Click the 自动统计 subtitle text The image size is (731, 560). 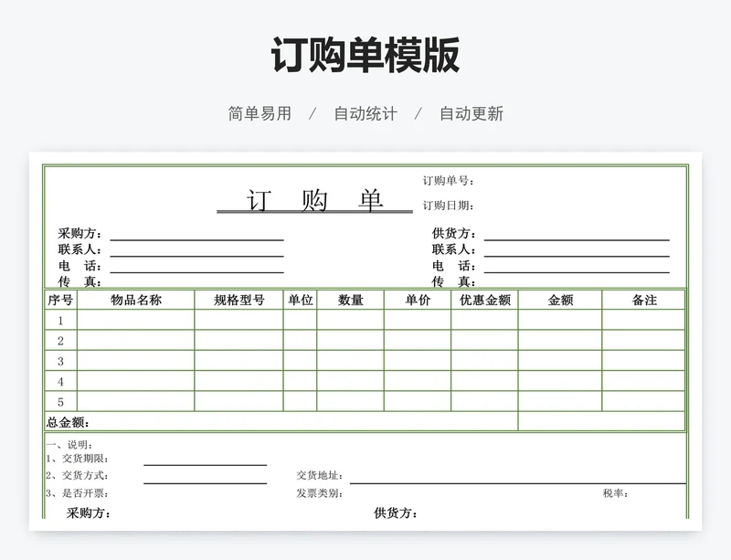(365, 114)
